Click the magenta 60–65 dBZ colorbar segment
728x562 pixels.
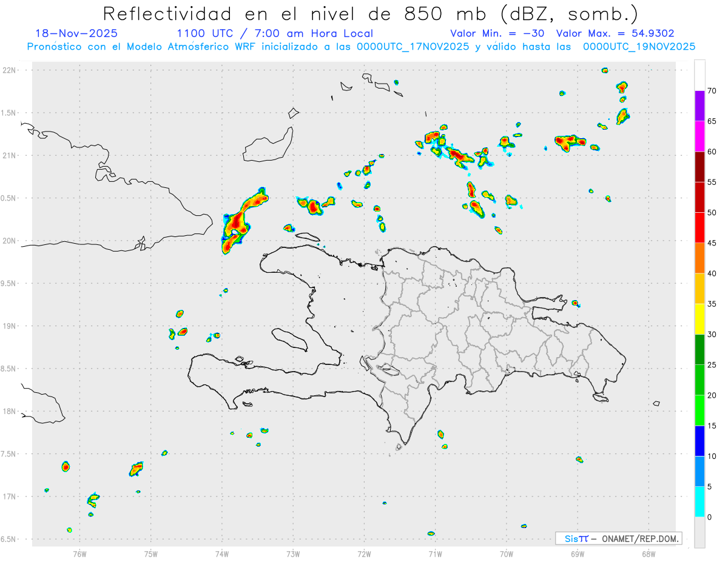[699, 136]
